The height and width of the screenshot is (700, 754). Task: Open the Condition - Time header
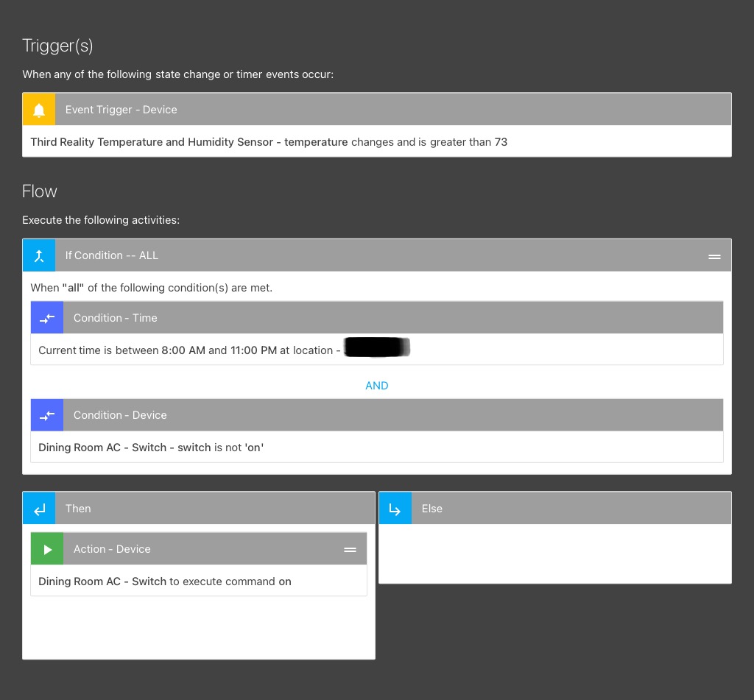[x=377, y=318]
